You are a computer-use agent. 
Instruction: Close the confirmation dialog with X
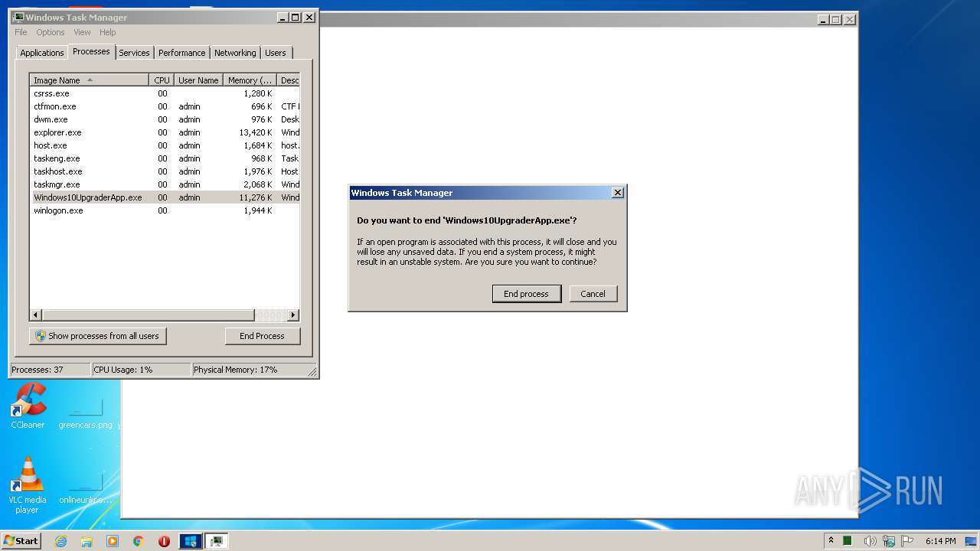(x=618, y=193)
